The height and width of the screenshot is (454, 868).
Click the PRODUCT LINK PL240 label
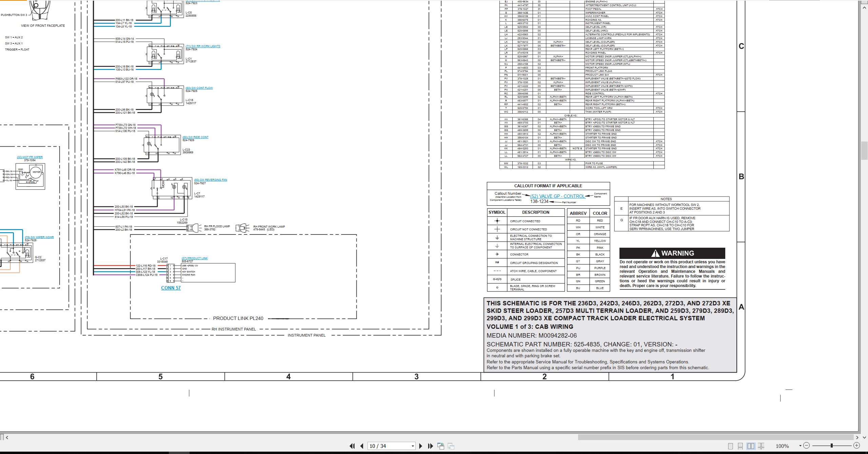(x=238, y=318)
